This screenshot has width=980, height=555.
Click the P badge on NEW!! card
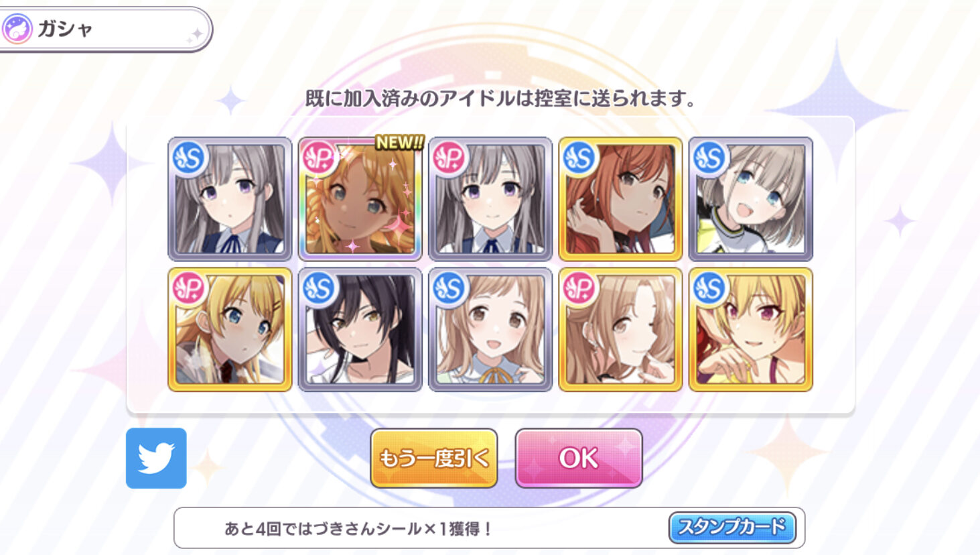click(319, 158)
